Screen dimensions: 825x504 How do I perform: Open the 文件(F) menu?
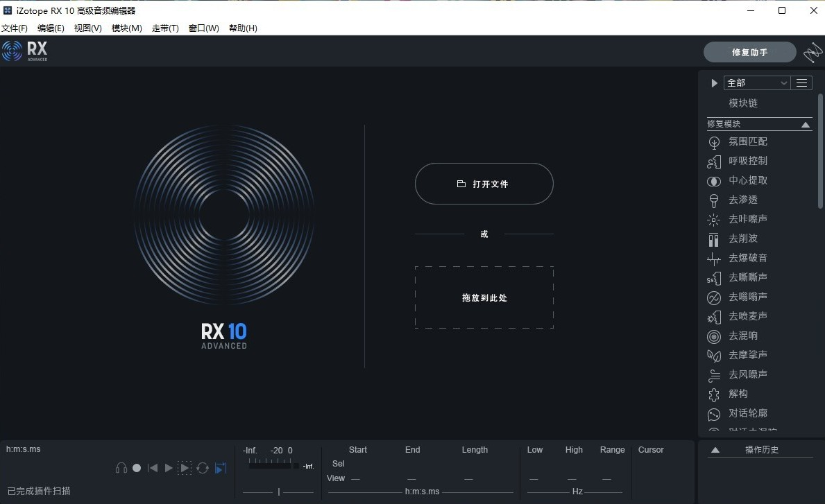pos(15,28)
